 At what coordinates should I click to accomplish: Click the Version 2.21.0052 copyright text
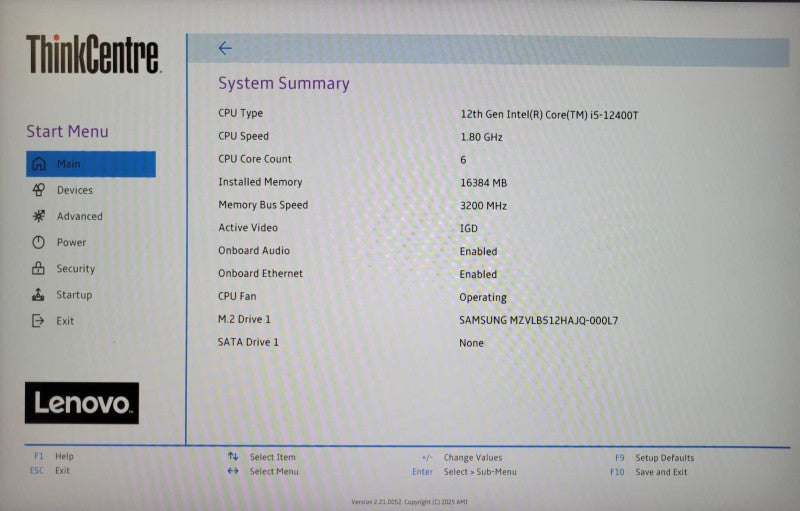(x=409, y=502)
